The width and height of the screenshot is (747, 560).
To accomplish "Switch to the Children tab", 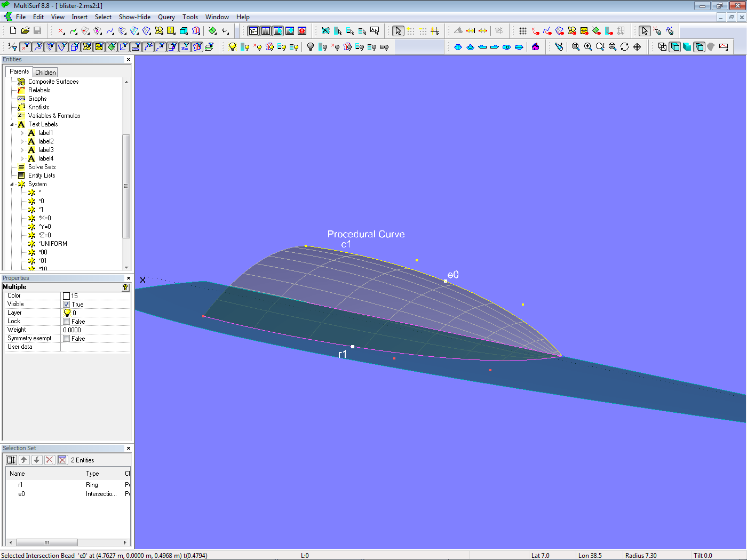I will pos(45,73).
